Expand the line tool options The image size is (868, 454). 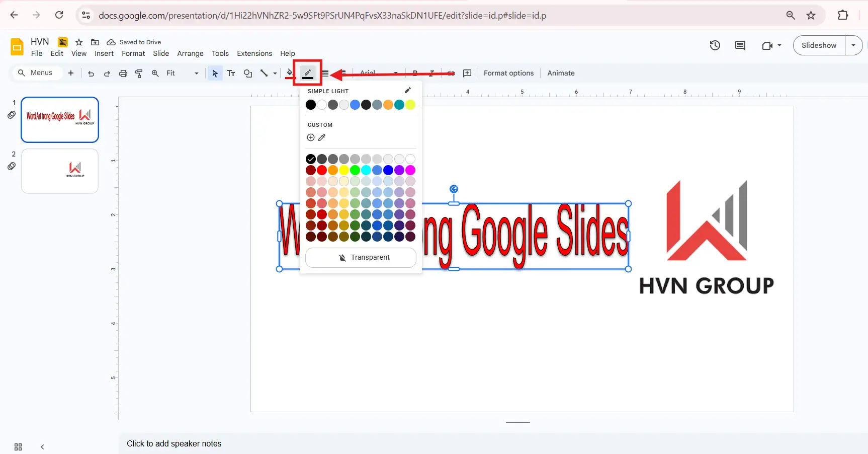point(275,73)
